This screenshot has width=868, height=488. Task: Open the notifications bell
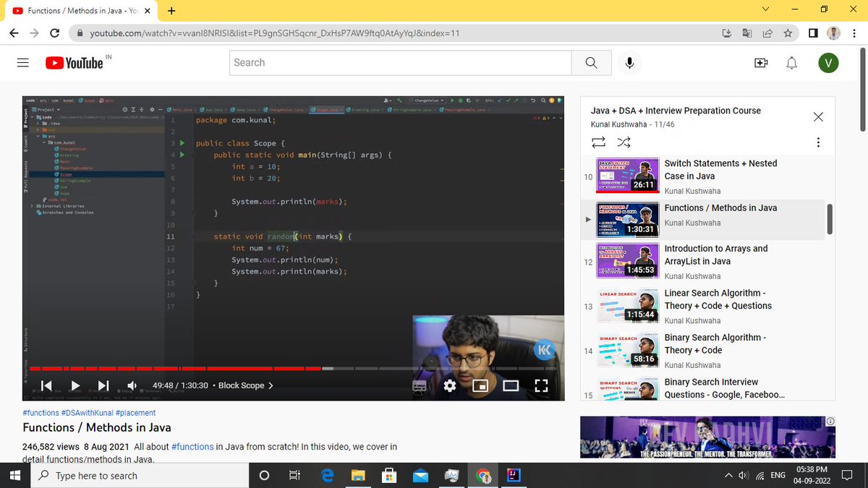coord(792,63)
